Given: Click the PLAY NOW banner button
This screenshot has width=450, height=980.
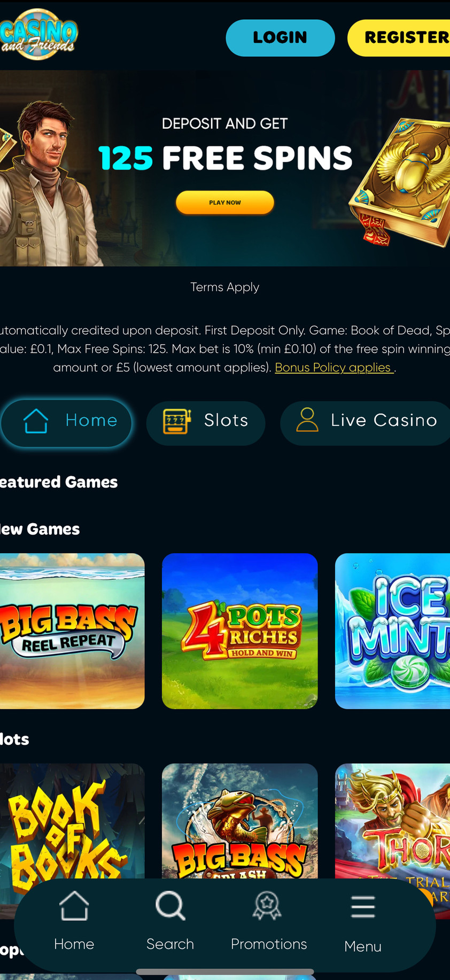Looking at the screenshot, I should click(225, 203).
